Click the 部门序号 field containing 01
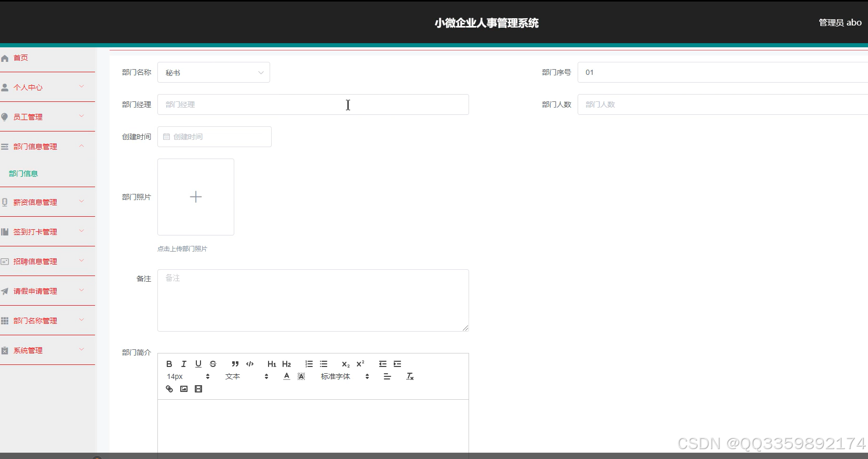 point(723,72)
